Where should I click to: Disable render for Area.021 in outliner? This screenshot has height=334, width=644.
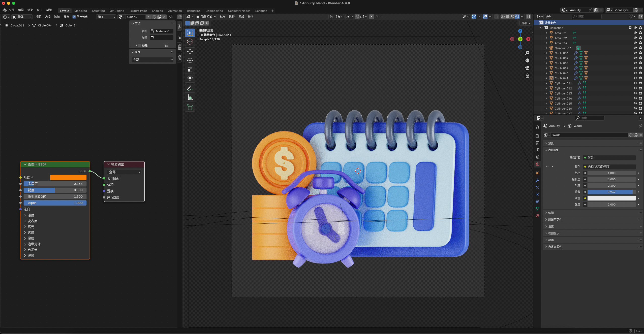click(x=640, y=33)
